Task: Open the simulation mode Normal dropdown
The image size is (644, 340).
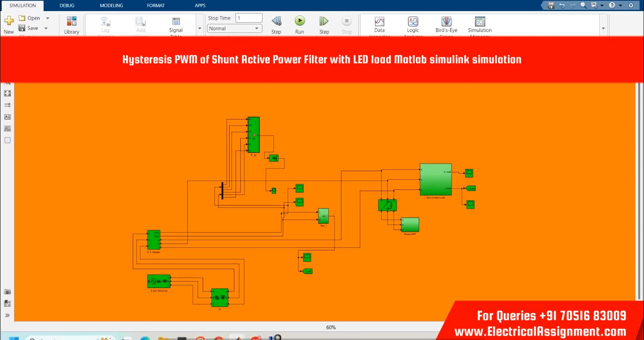Action: click(234, 29)
